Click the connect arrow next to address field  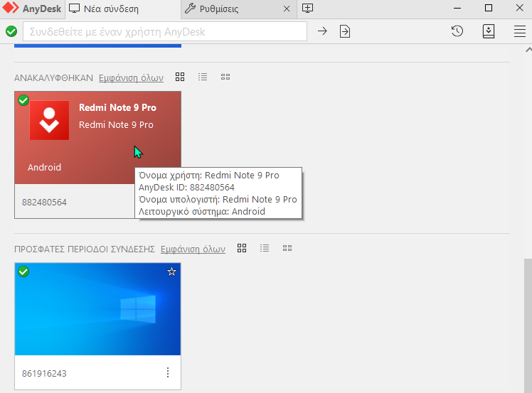click(x=322, y=31)
